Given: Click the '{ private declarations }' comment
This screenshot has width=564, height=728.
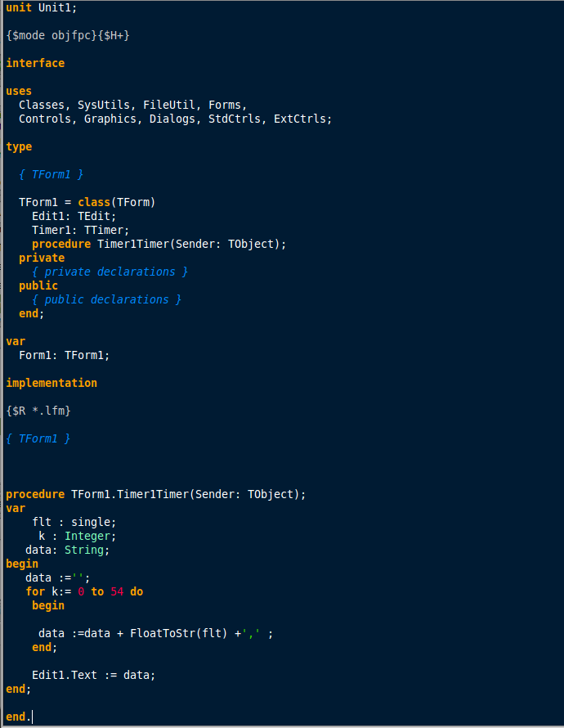Looking at the screenshot, I should [110, 272].
